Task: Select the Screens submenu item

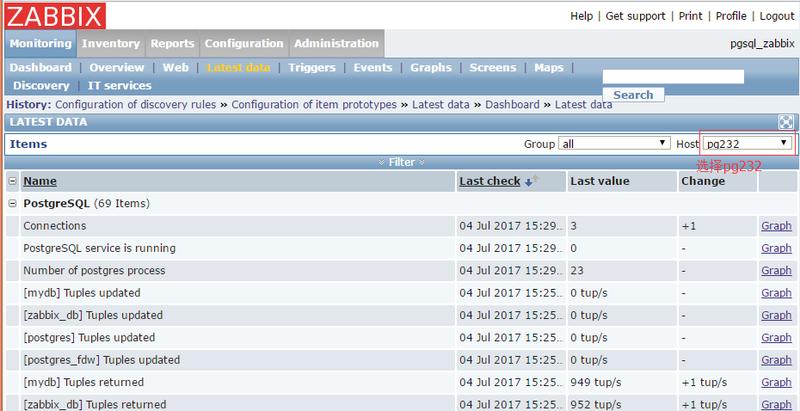Action: pos(493,68)
